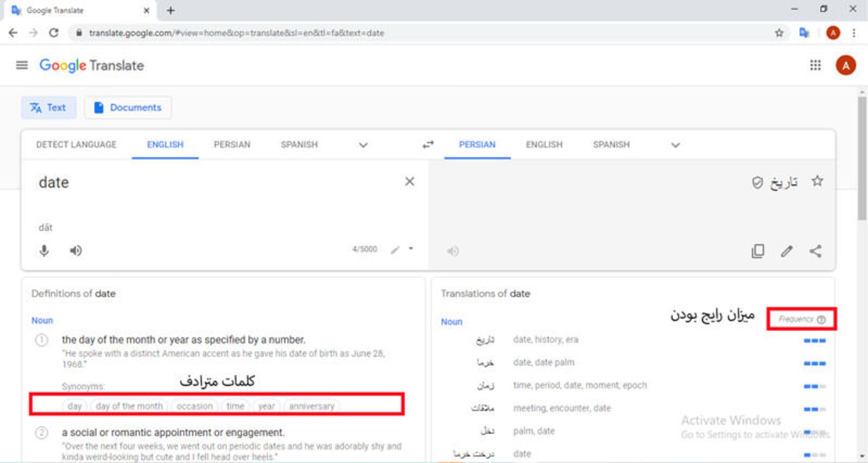Click the page vertical scrollbar

[862, 158]
